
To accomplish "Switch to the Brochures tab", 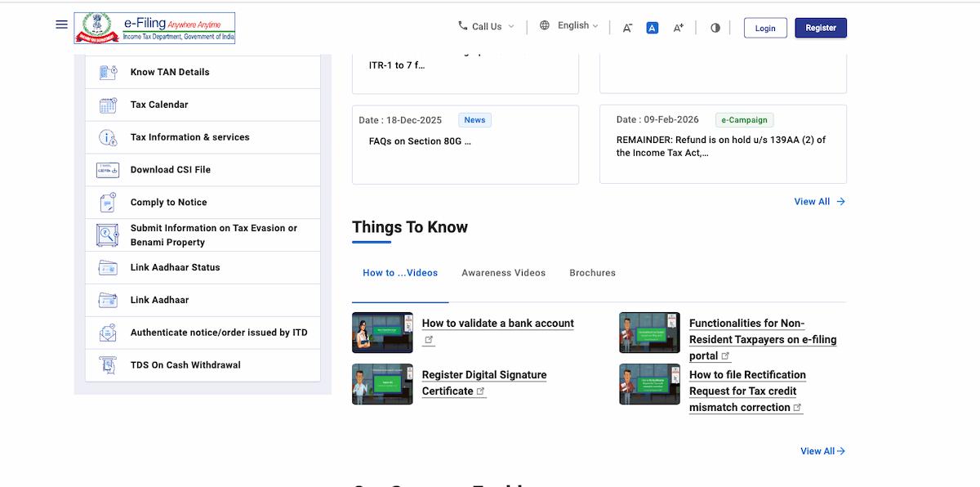I will [x=592, y=273].
